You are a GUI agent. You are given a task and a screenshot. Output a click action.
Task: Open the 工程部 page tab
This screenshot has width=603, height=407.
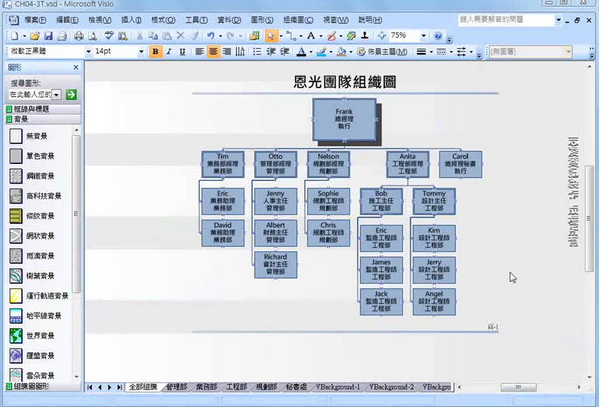tap(236, 386)
